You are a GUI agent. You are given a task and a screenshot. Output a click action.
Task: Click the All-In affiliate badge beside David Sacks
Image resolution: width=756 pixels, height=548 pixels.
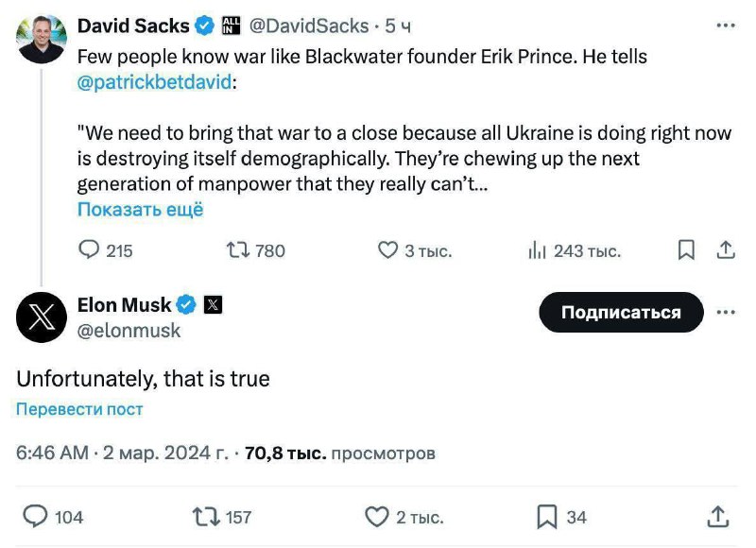[231, 26]
